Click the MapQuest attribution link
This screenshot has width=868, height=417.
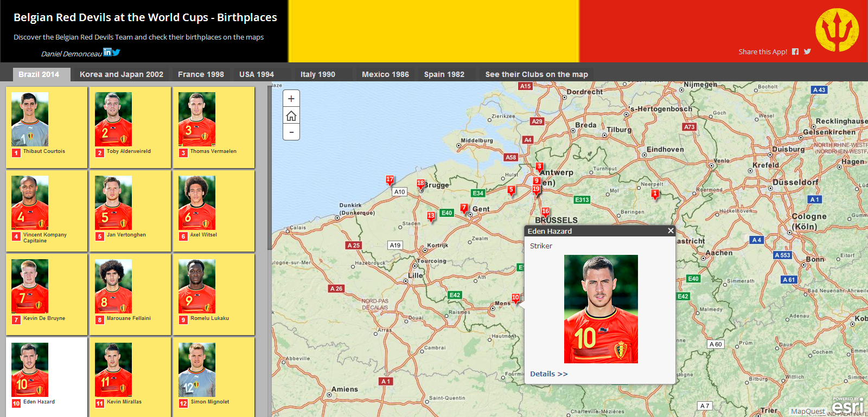[x=808, y=412]
